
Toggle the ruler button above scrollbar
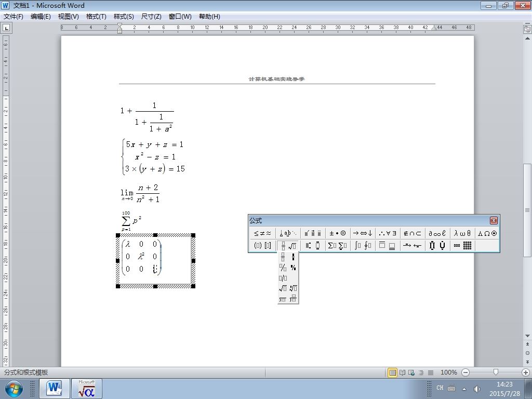pos(527,29)
